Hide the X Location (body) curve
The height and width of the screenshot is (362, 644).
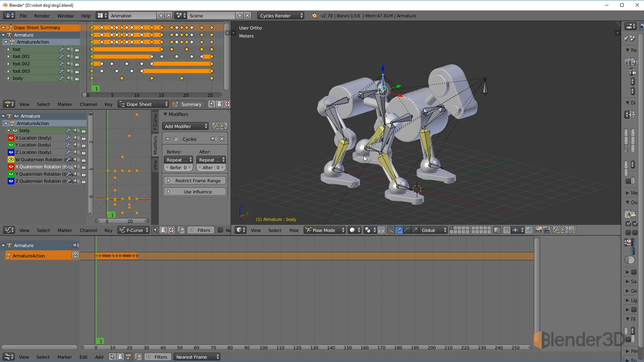click(x=11, y=138)
